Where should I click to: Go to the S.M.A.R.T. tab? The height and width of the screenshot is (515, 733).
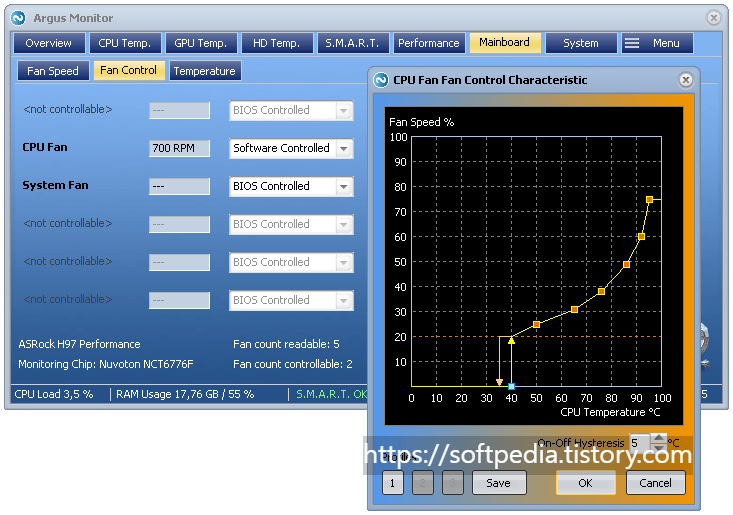click(353, 43)
